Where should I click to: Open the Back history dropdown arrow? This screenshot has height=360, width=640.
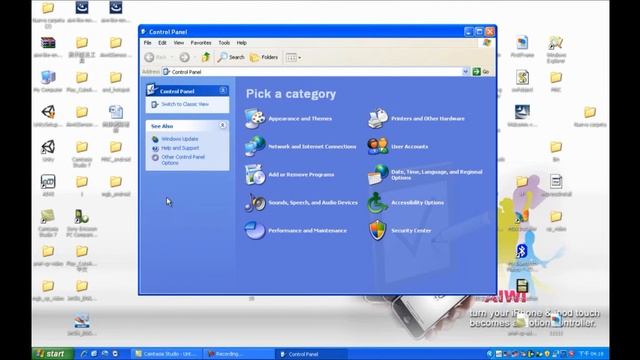pos(172,58)
